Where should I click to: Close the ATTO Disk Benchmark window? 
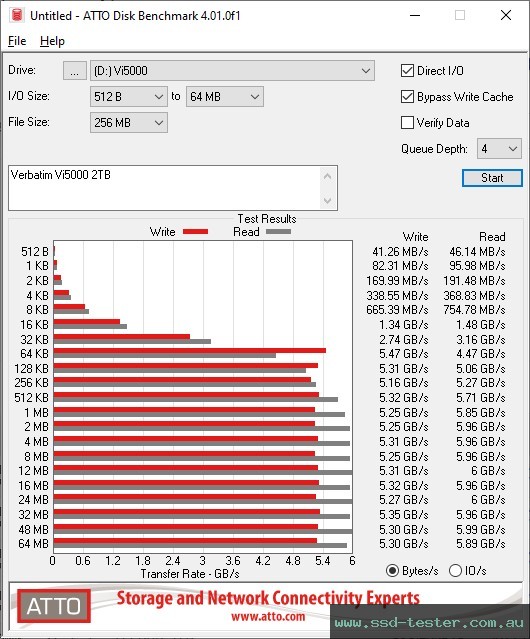click(506, 15)
